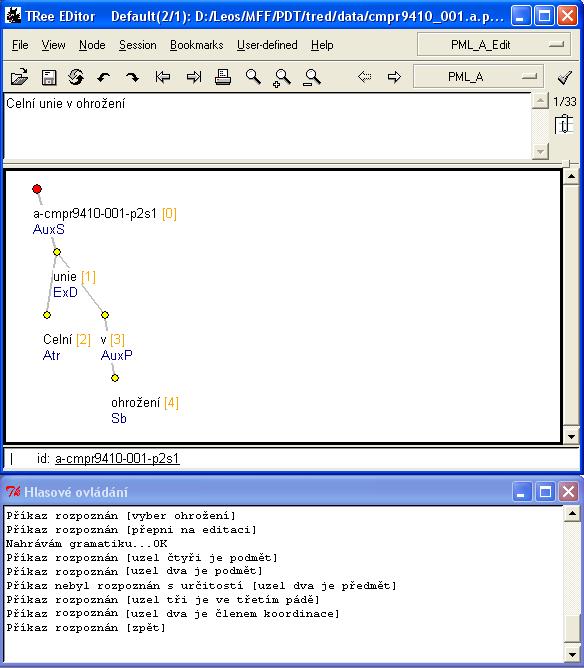Click the 'AuxP' label under v
Screen dimensions: 584x668
click(x=117, y=355)
